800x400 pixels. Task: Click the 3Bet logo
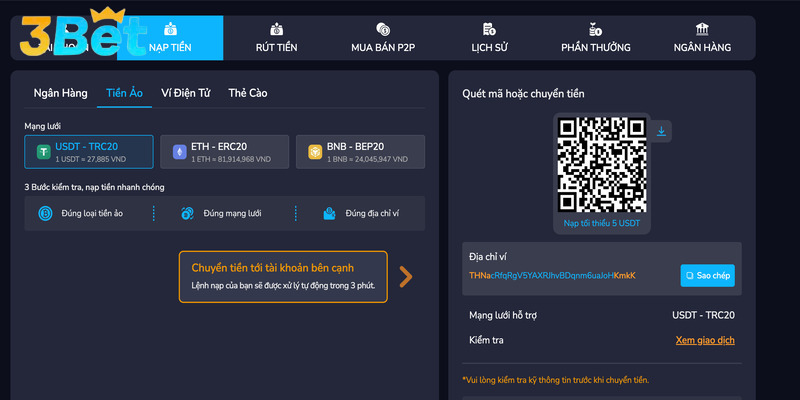[83, 33]
